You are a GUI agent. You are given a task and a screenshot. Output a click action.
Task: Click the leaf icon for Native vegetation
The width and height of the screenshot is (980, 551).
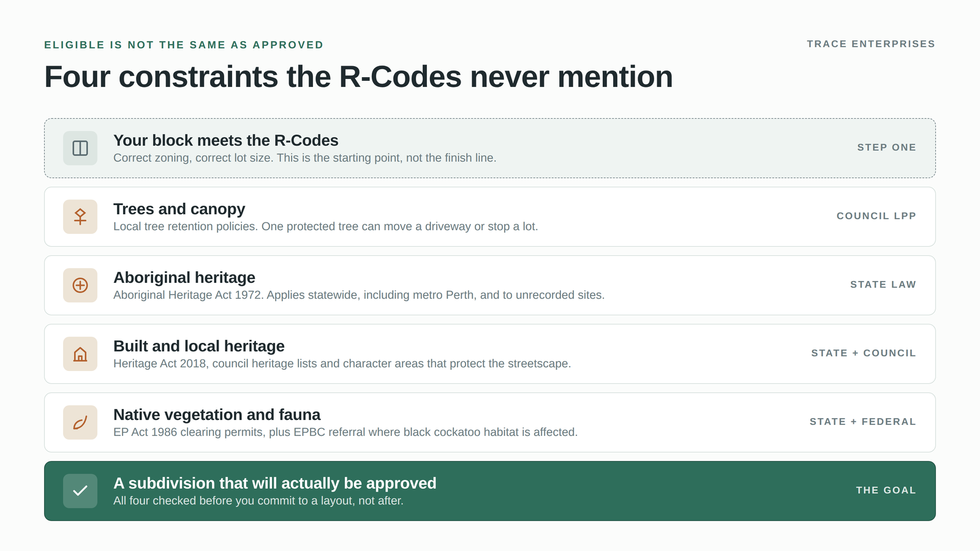pos(80,422)
